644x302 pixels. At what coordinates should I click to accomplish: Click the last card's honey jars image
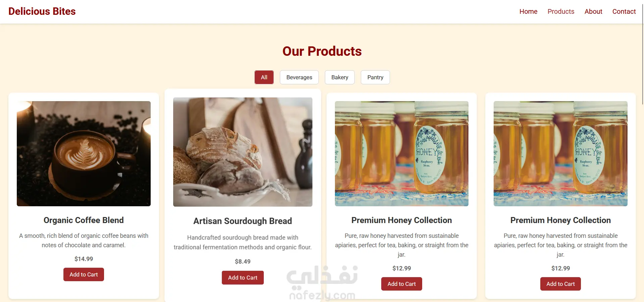[x=560, y=154]
